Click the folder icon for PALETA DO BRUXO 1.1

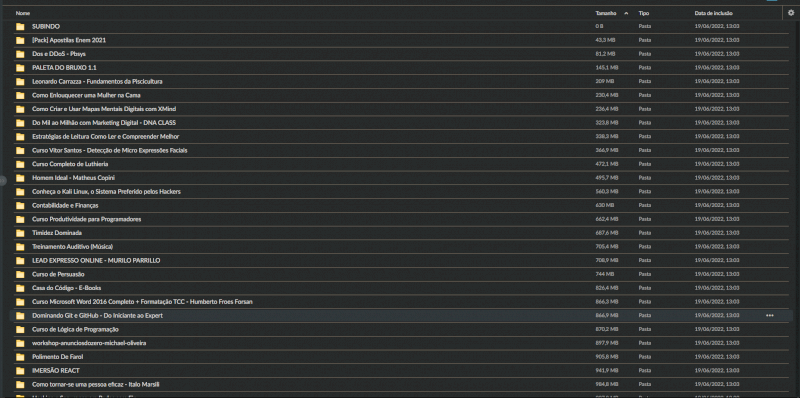20,68
